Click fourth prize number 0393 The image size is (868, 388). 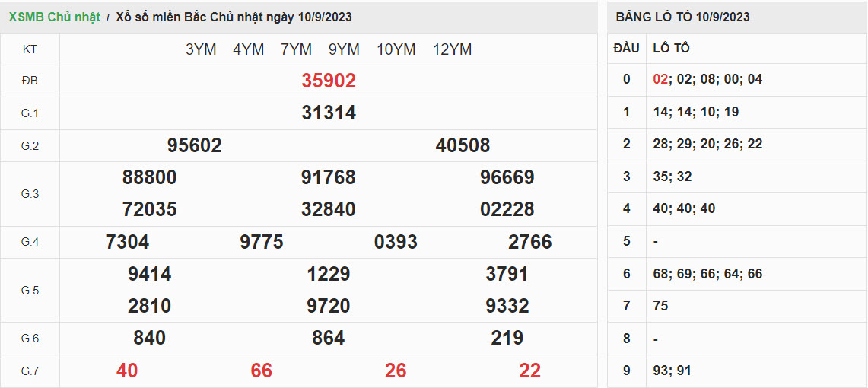tap(396, 242)
